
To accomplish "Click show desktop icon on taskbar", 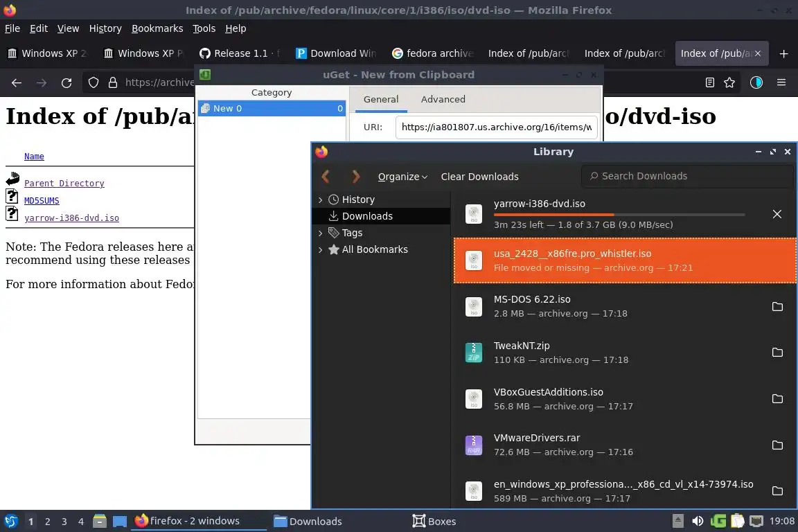I will pyautogui.click(x=120, y=522).
